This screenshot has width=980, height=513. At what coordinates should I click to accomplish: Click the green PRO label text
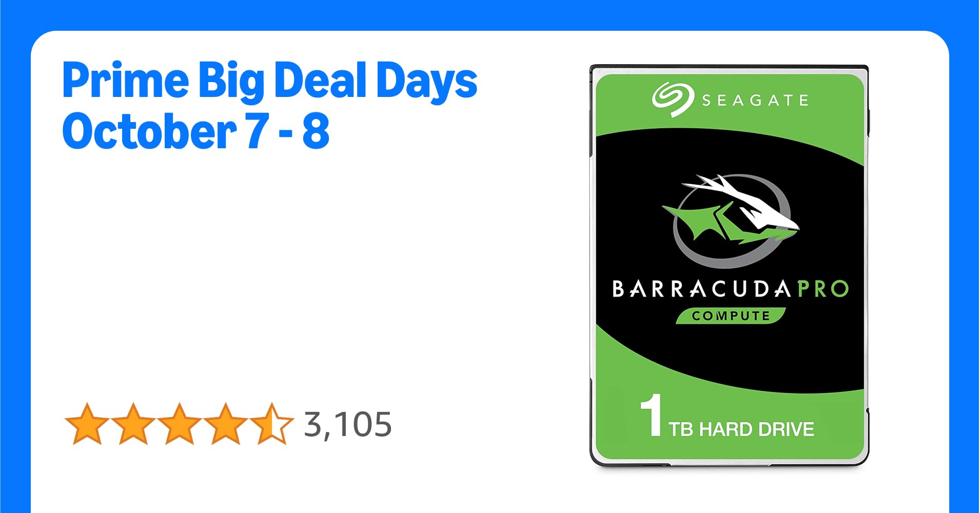click(823, 289)
